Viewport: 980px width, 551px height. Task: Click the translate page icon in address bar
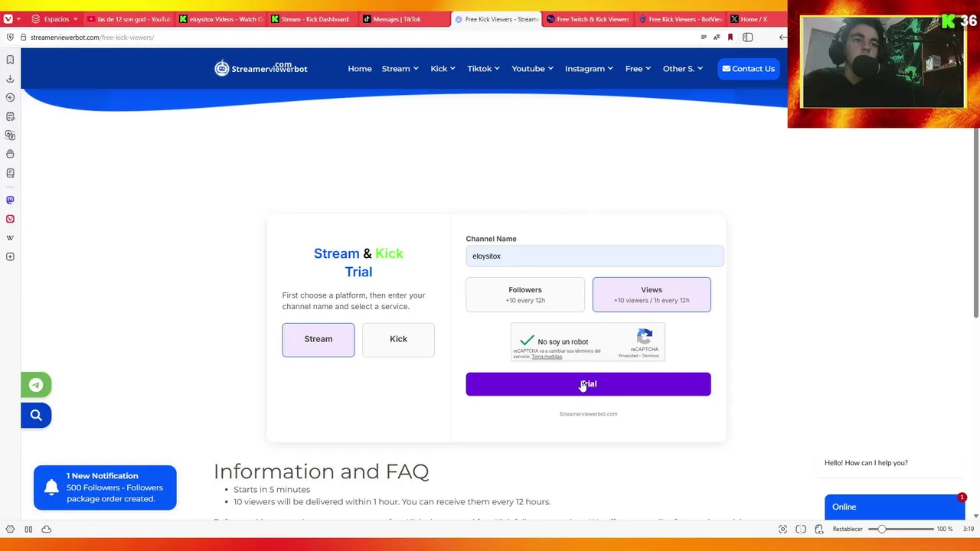coord(717,37)
